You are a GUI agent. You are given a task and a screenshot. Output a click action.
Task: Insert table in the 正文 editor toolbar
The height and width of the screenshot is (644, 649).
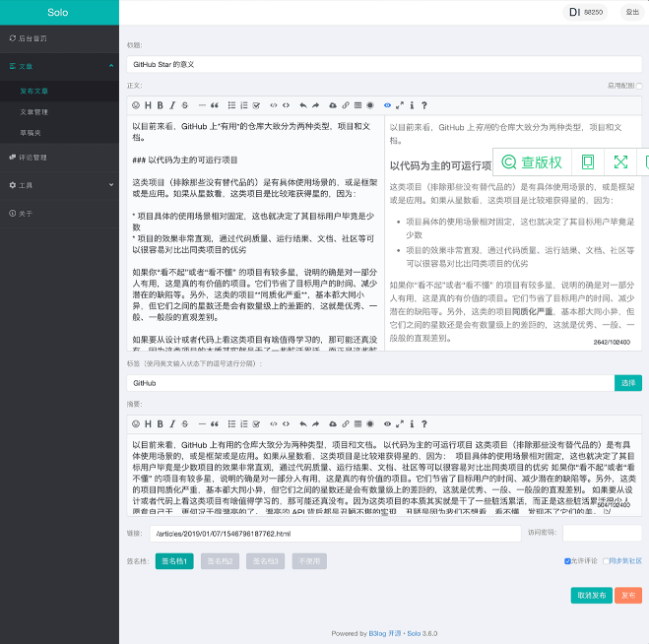[358, 105]
